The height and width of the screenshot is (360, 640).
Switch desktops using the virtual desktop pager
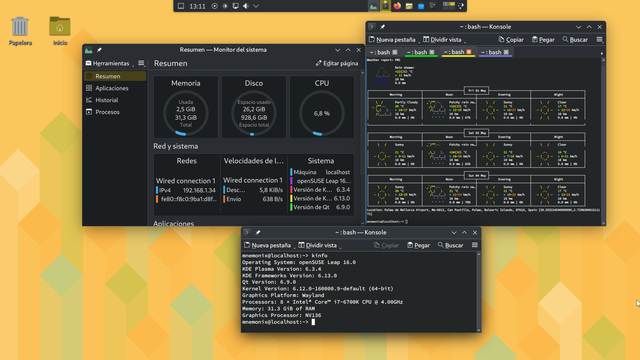point(449,6)
